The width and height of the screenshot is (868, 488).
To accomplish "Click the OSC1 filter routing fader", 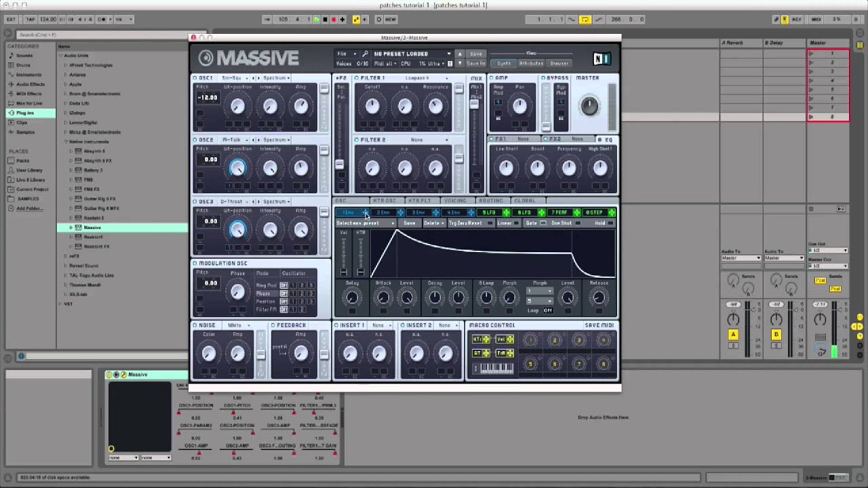I will [324, 90].
